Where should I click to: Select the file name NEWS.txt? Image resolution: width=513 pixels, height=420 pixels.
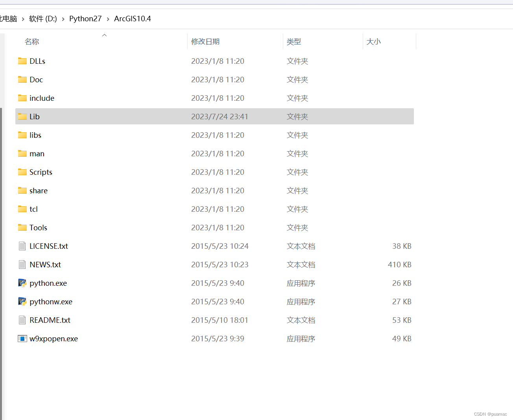[x=45, y=265]
